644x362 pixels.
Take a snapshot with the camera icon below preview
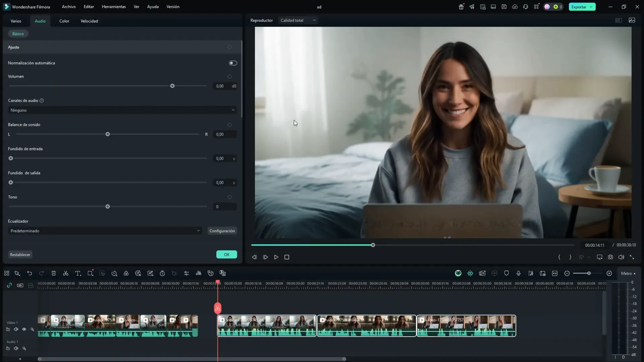point(610,257)
